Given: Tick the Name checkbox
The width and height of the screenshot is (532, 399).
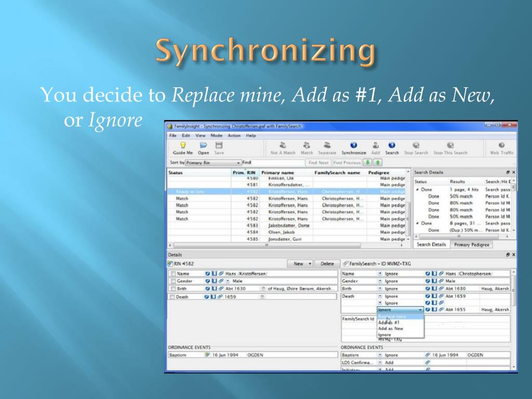Looking at the screenshot, I should [x=173, y=274].
